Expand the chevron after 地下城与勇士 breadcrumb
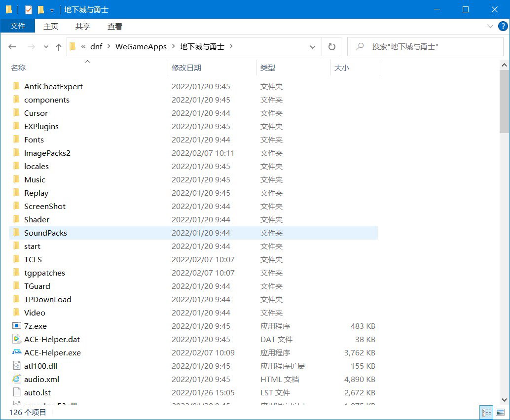510x420 pixels. click(x=231, y=46)
